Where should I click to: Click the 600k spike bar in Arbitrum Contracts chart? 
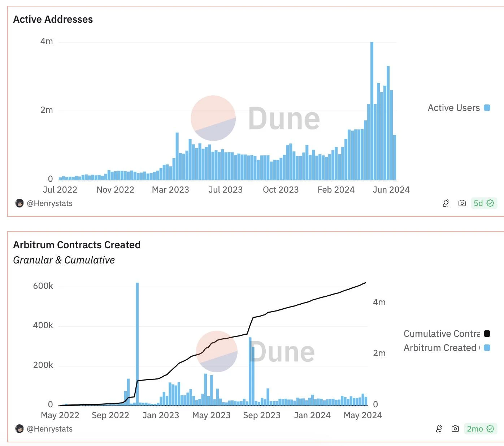[x=137, y=343]
